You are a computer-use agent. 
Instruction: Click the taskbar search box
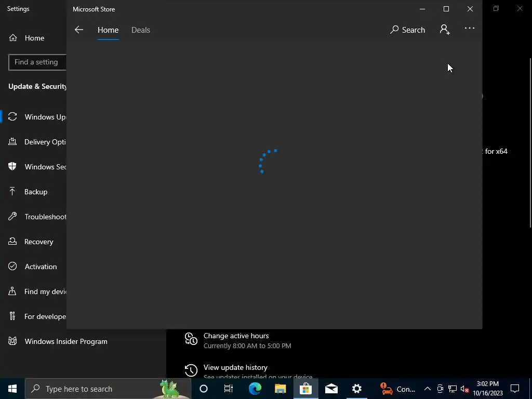[108, 389]
